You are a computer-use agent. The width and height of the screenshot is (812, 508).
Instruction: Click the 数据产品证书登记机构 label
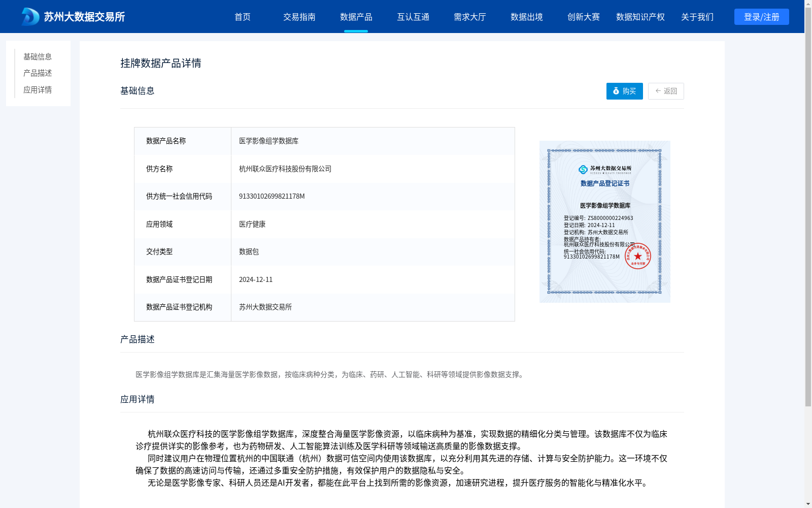[179, 307]
